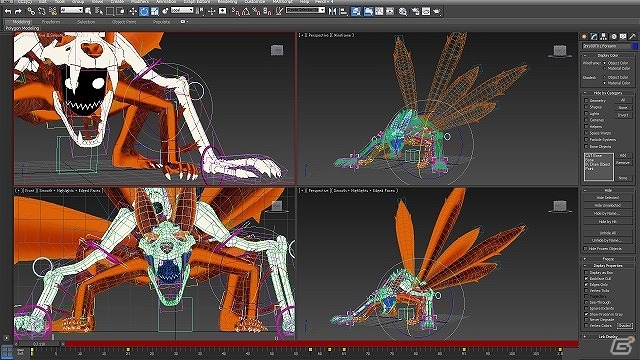
Task: Activate the Select and Scale tool
Action: [x=155, y=11]
